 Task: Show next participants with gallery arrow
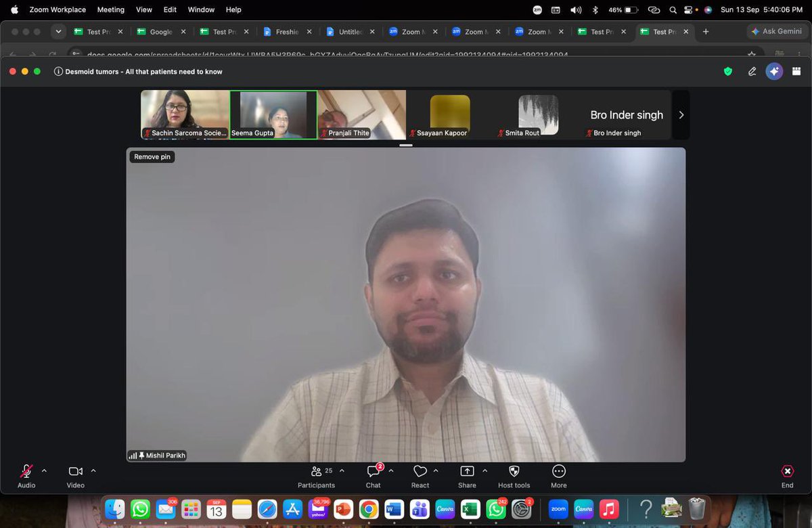click(x=681, y=115)
